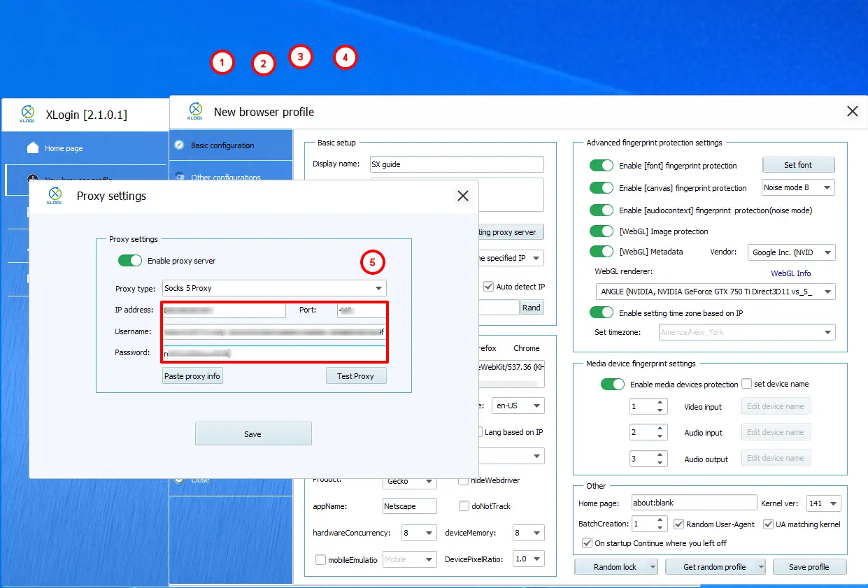
Task: Open the Proxy type dropdown
Action: (274, 288)
